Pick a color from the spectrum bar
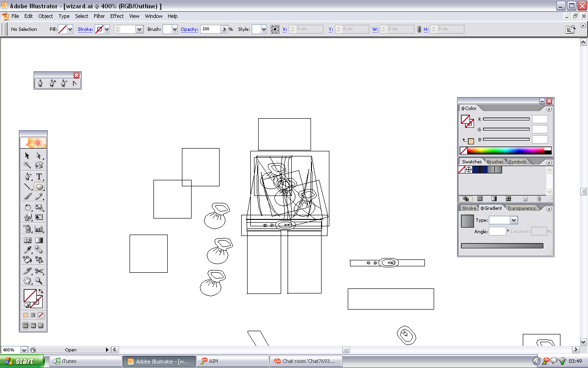Viewport: 588px width, 368px height. 505,150
